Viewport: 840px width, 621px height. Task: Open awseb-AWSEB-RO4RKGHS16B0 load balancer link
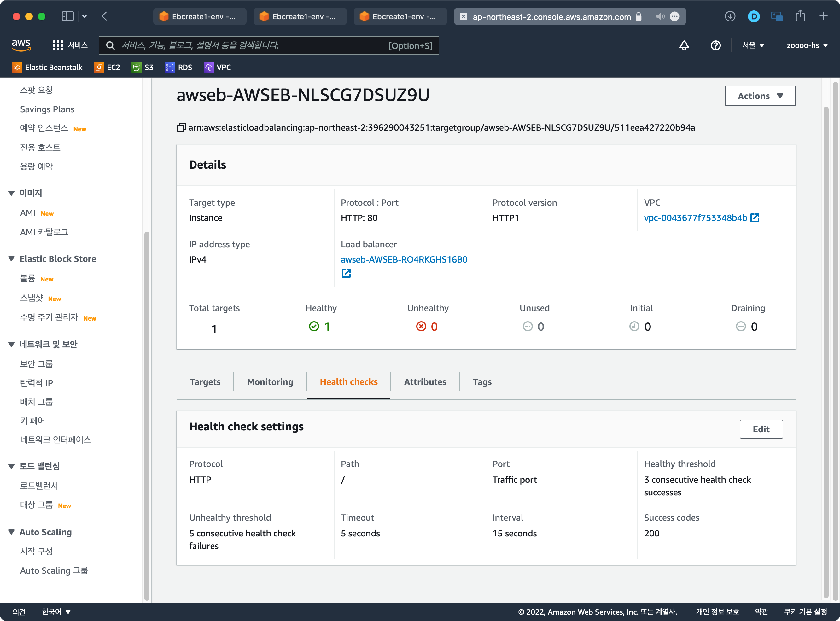[x=404, y=259]
